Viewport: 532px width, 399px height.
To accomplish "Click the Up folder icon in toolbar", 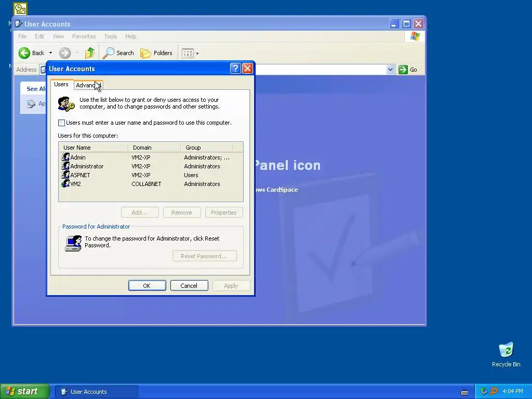I will [89, 53].
